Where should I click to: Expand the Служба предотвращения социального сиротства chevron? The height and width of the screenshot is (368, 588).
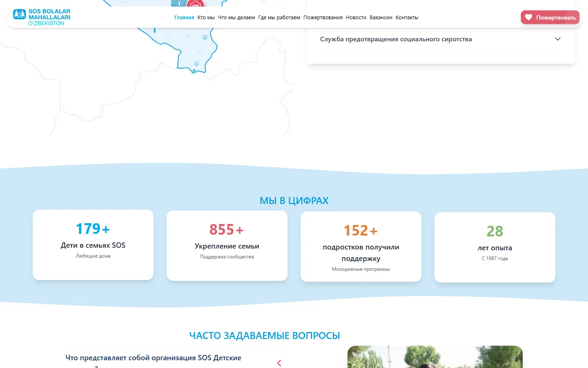558,39
